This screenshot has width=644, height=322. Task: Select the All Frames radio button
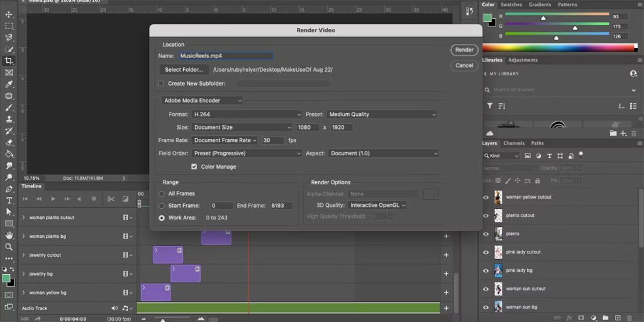(162, 194)
